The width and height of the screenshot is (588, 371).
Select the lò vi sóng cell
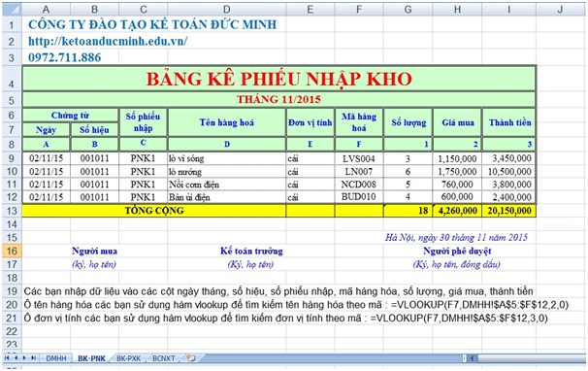coord(226,158)
